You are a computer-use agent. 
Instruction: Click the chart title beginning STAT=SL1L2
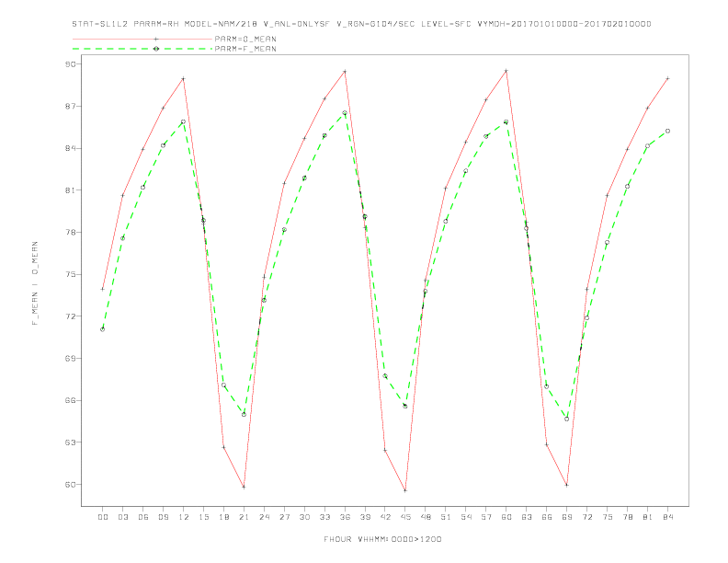(x=361, y=24)
